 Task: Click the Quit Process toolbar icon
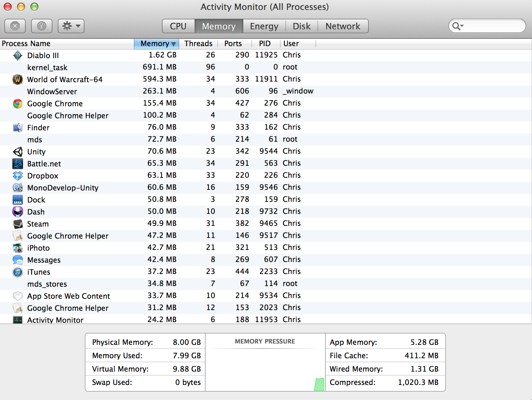pyautogui.click(x=15, y=26)
